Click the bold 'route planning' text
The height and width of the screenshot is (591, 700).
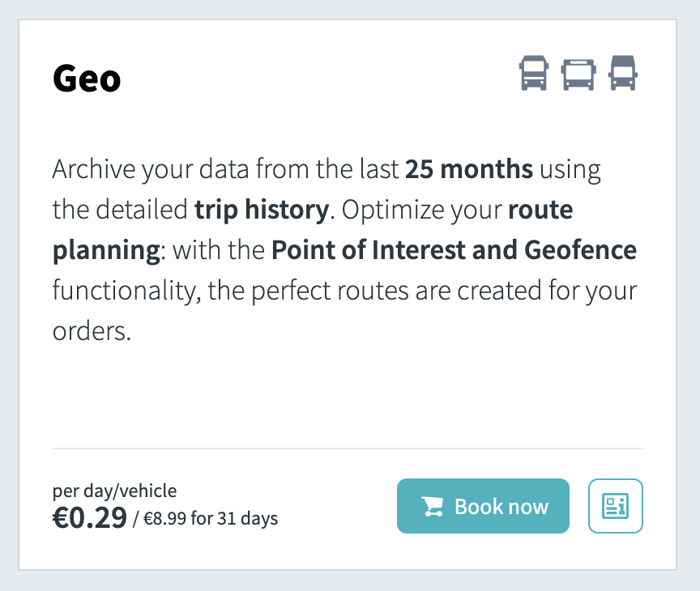click(540, 210)
